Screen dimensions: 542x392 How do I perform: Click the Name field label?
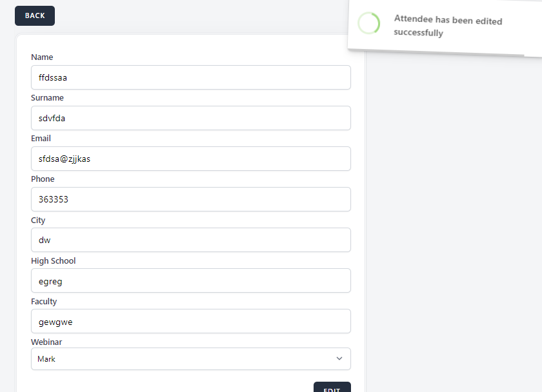(42, 57)
